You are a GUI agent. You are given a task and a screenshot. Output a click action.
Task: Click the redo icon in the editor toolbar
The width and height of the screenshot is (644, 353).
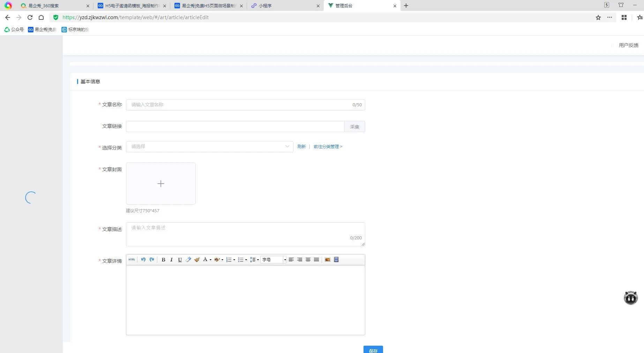[152, 260]
